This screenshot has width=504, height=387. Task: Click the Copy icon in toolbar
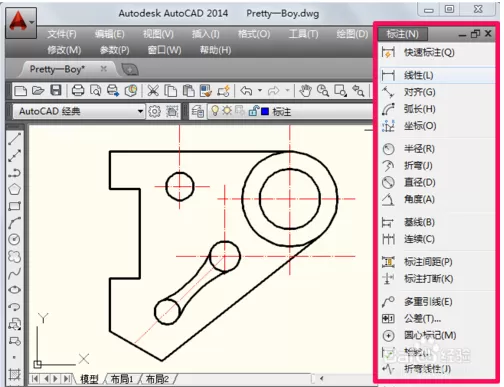point(171,91)
